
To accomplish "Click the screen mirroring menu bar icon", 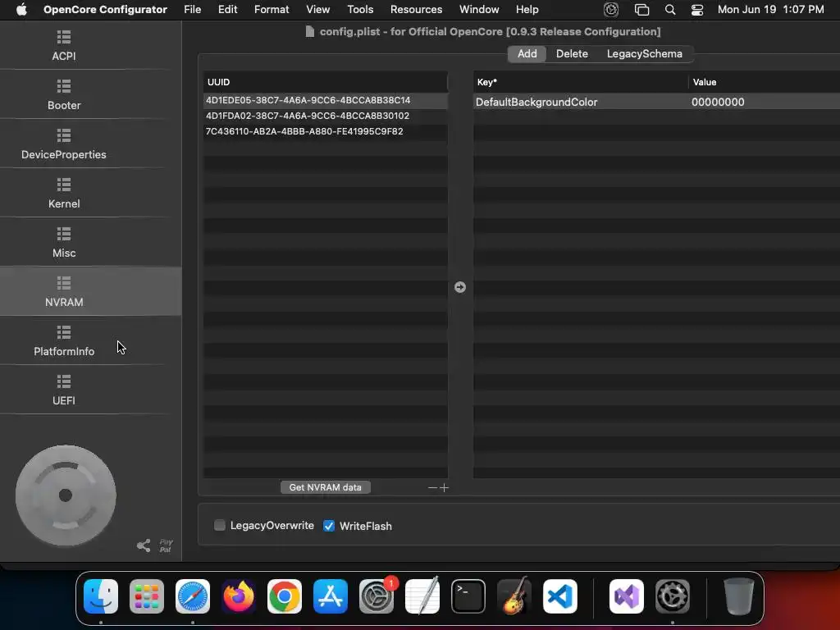I will coord(641,10).
